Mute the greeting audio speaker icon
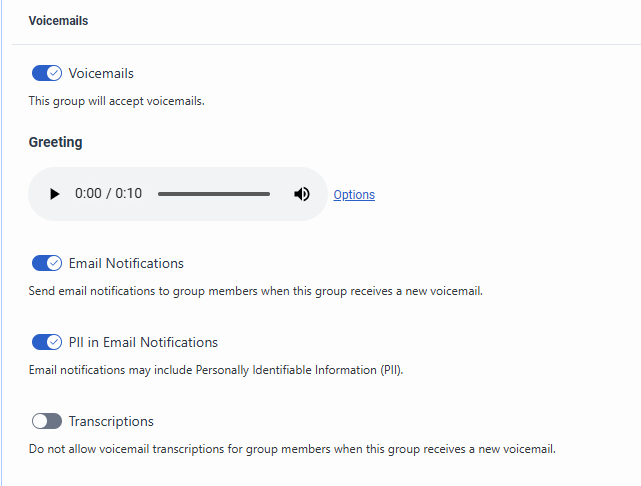641x486 pixels. [302, 194]
